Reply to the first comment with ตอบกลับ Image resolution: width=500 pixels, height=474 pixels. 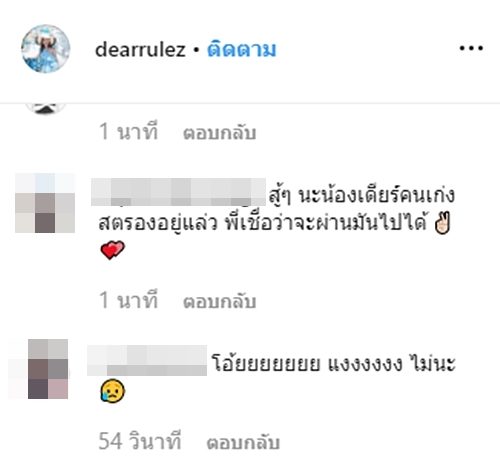point(220,133)
